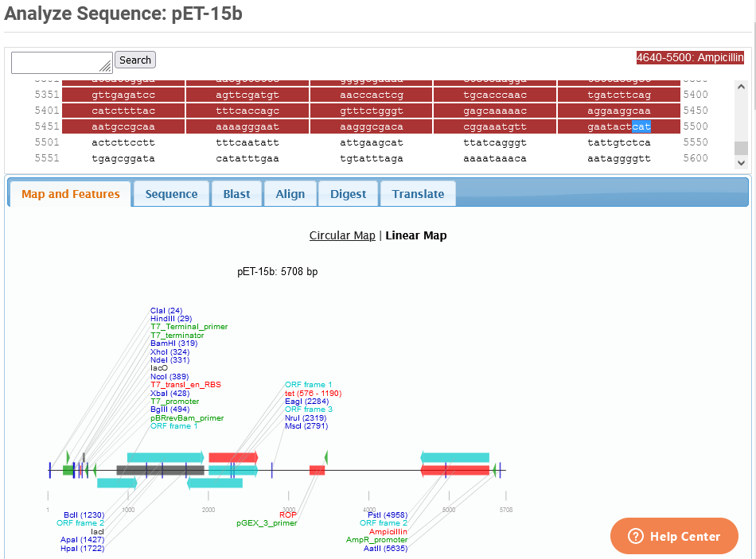Select the tet (576 - 1190) label
Image resolution: width=756 pixels, height=559 pixels.
pyautogui.click(x=313, y=394)
